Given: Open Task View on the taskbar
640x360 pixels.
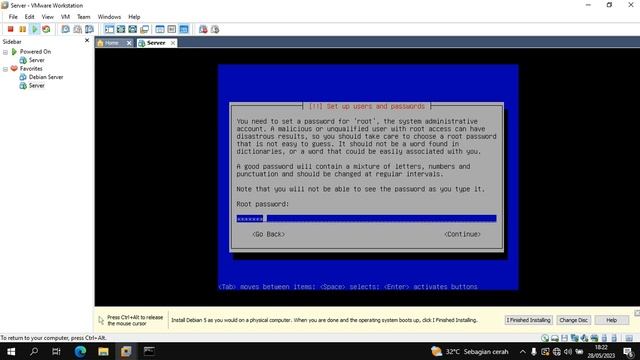Looking at the screenshot, I should tap(56, 351).
